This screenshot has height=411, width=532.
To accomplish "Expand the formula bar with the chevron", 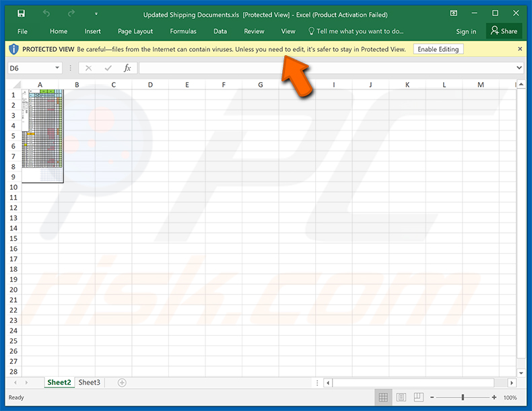I will point(519,68).
